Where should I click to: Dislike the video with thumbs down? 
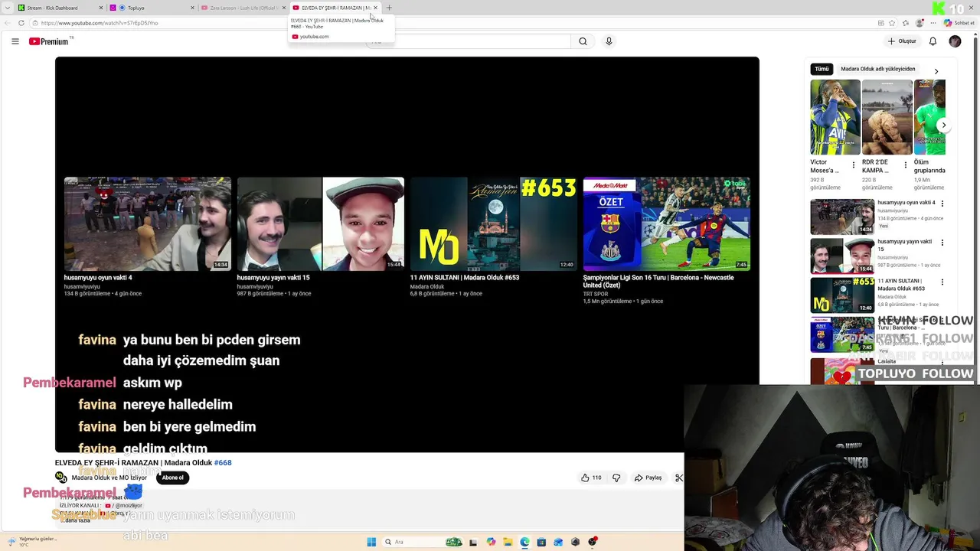(616, 478)
